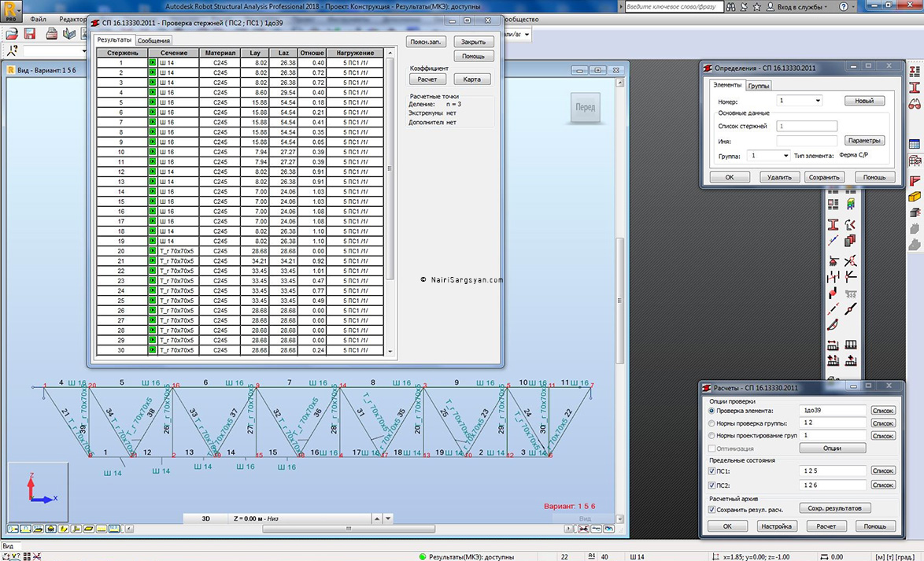Click the view window vertical scrollbar
The image size is (924, 561).
pyautogui.click(x=619, y=301)
